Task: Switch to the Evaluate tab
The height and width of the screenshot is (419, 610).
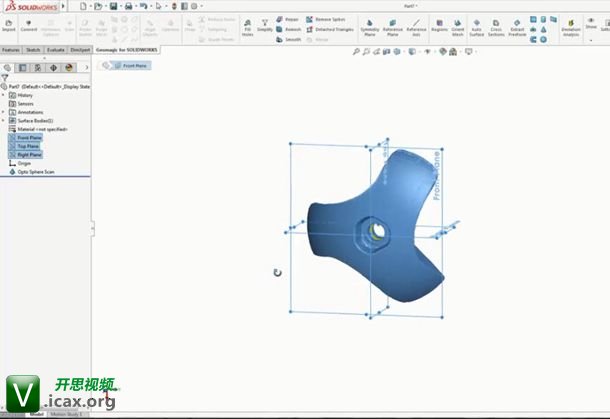Action: tap(56, 50)
